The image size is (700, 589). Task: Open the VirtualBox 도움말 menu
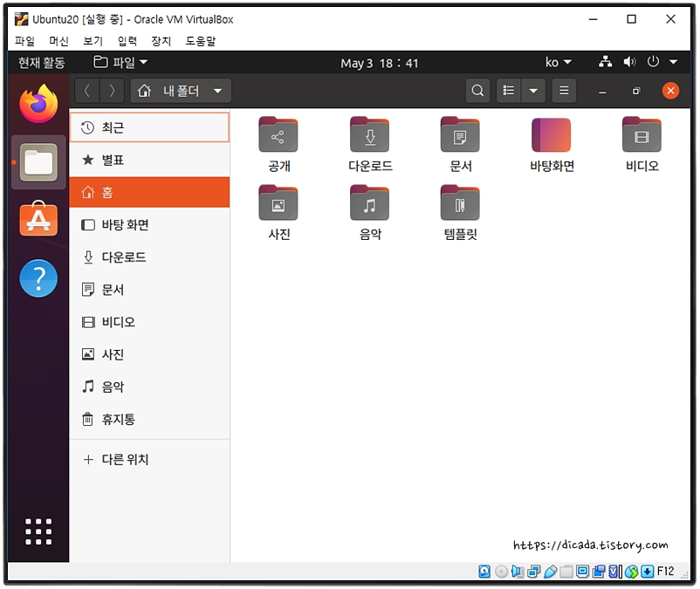[201, 41]
